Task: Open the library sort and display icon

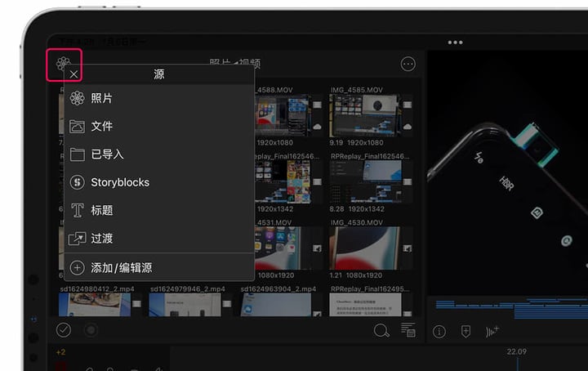Action: coord(408,330)
